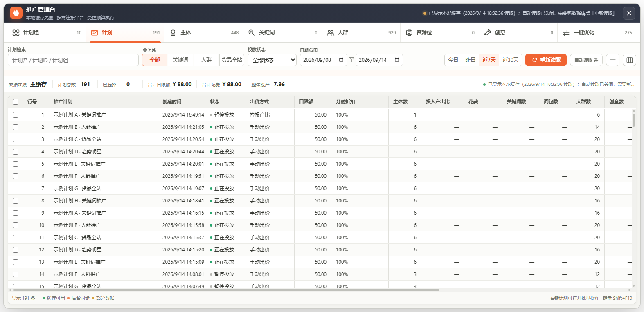The width and height of the screenshot is (644, 312).
Task: Click the 关键词 magnifier icon
Action: [252, 33]
